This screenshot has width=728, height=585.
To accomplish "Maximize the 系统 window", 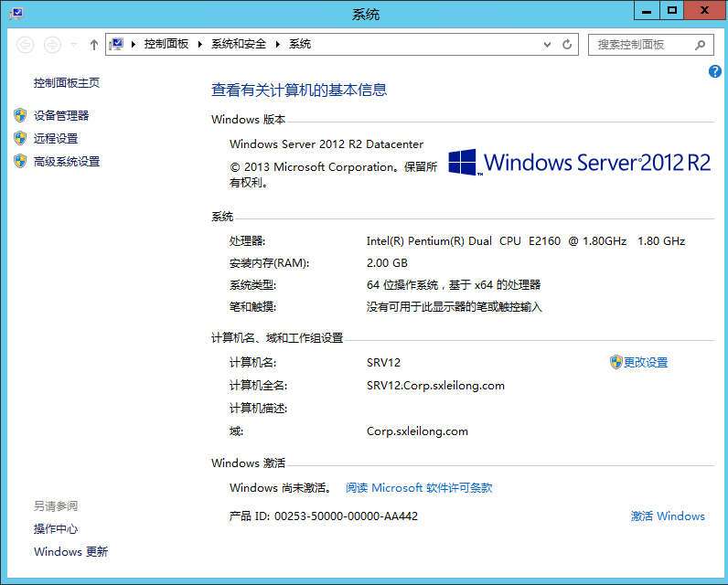I will [672, 11].
